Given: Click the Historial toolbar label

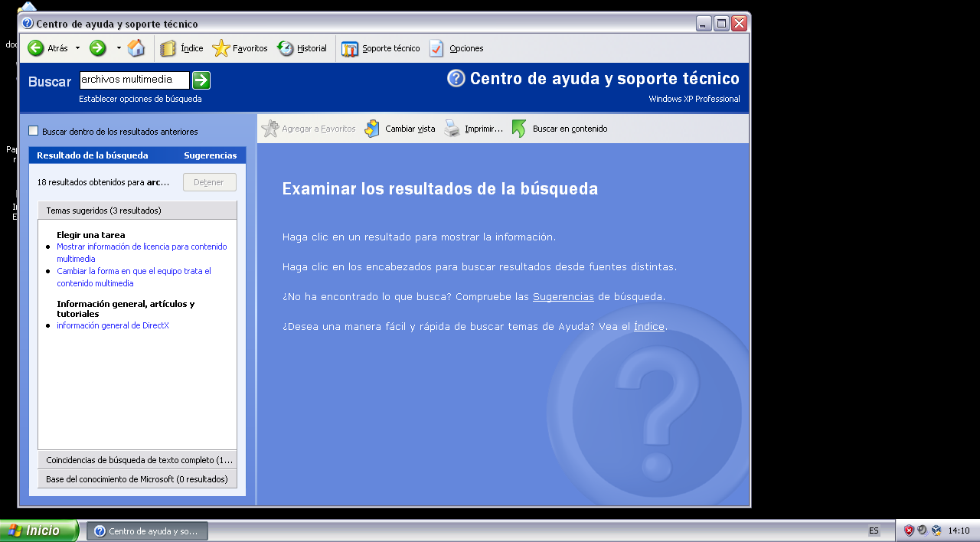Looking at the screenshot, I should tap(312, 48).
